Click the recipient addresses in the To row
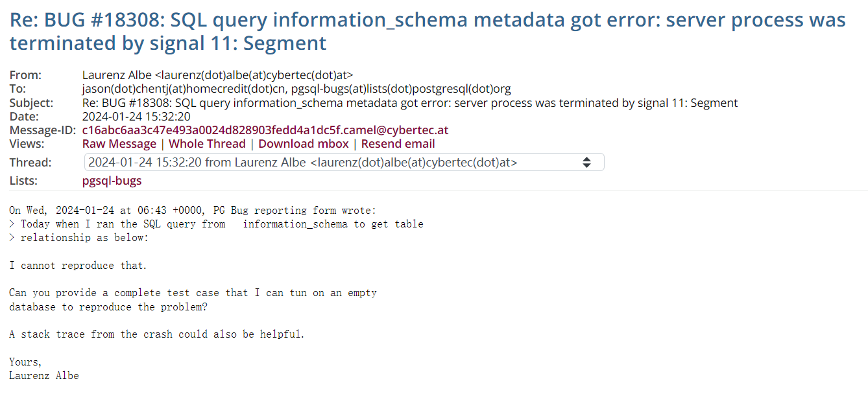The width and height of the screenshot is (868, 394). (x=296, y=89)
